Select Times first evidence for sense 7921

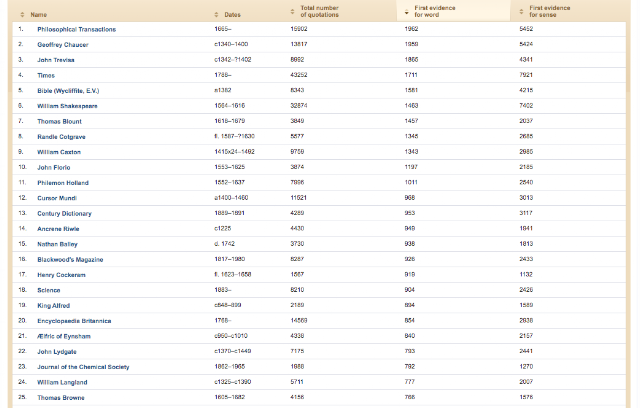click(526, 75)
